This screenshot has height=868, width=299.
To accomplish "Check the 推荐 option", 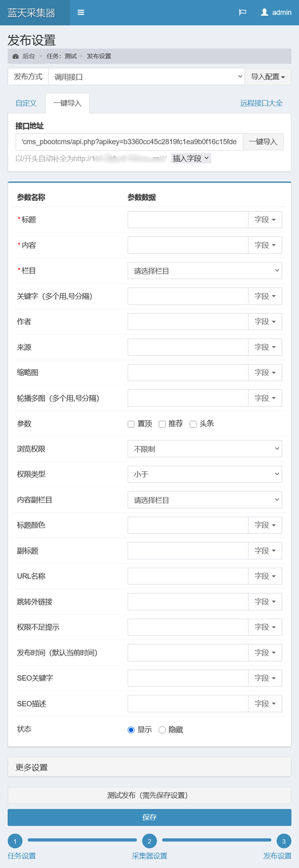I will click(x=162, y=424).
